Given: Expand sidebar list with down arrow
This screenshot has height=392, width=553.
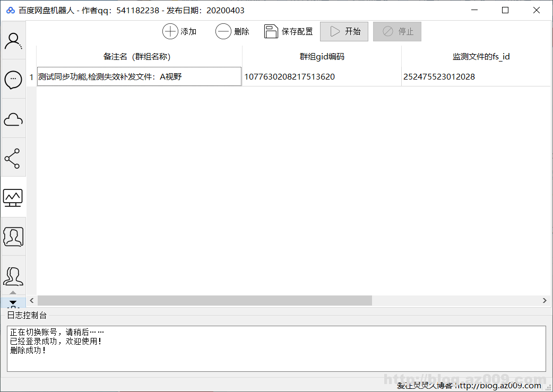Looking at the screenshot, I should [x=13, y=302].
